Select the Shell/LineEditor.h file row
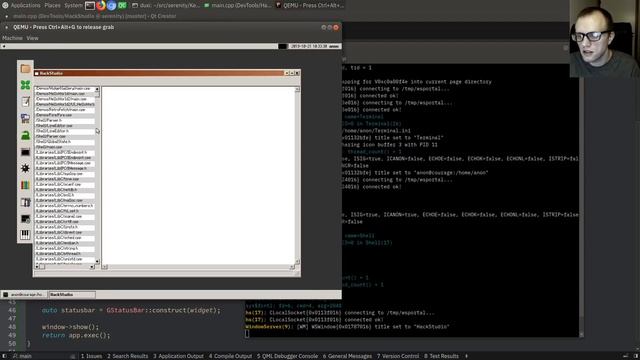This screenshot has height=360, width=640. coord(65,131)
